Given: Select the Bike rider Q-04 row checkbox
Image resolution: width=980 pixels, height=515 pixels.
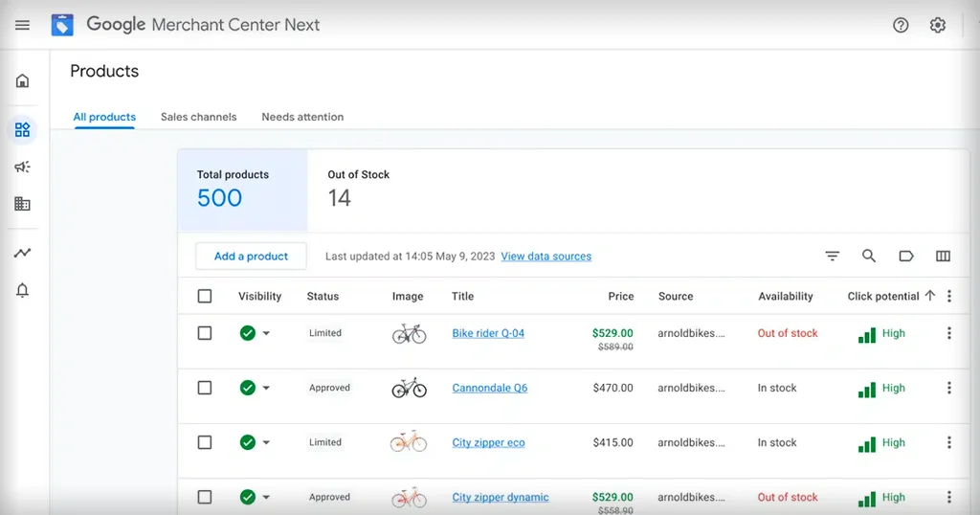Looking at the screenshot, I should point(205,333).
